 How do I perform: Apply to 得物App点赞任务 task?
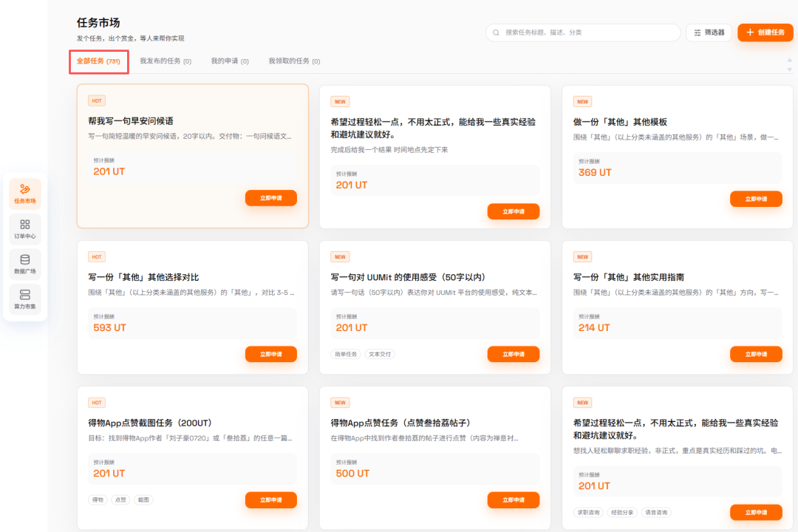click(514, 500)
